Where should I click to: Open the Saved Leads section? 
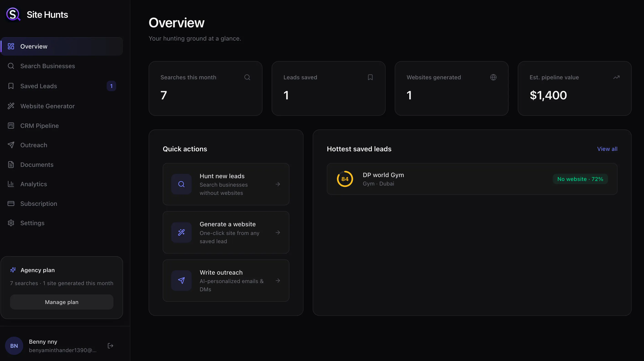coord(62,86)
